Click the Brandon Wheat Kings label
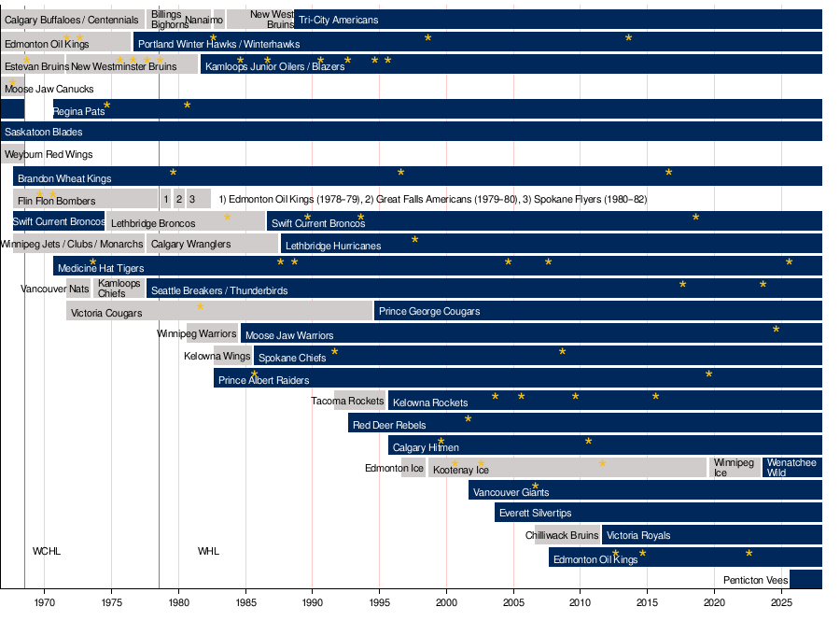 coord(64,178)
